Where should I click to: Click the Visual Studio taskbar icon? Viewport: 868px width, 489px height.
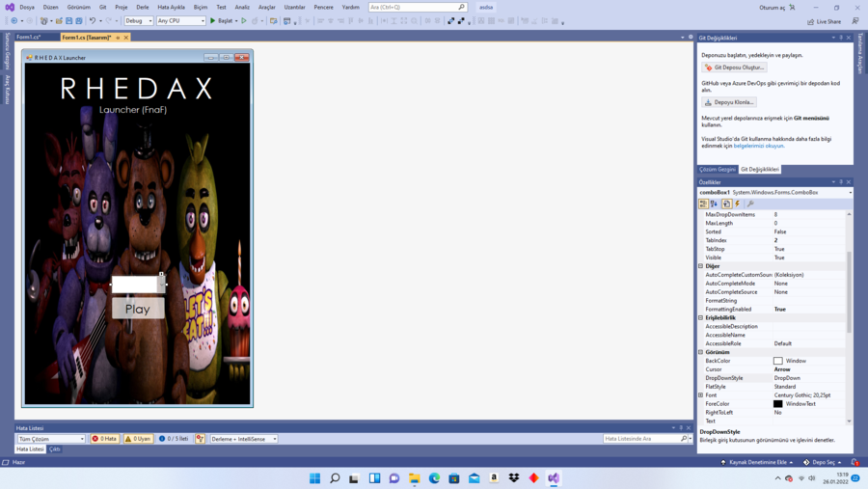coord(554,478)
